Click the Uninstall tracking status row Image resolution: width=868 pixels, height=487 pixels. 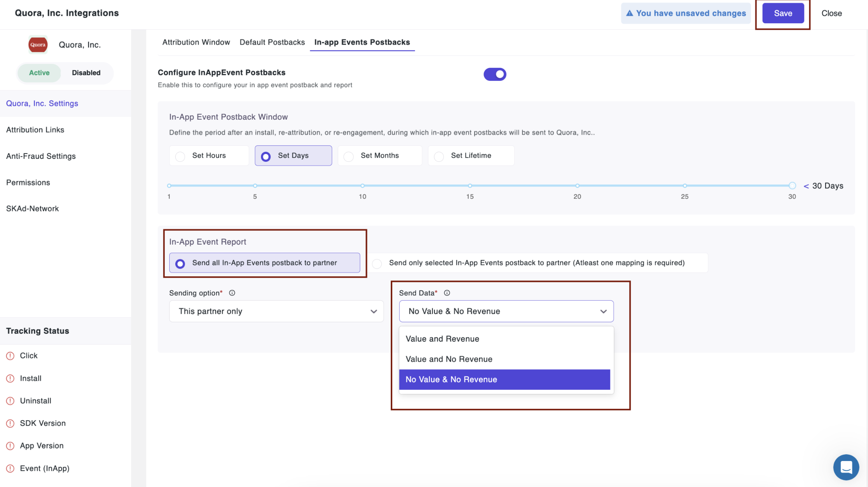click(65, 401)
